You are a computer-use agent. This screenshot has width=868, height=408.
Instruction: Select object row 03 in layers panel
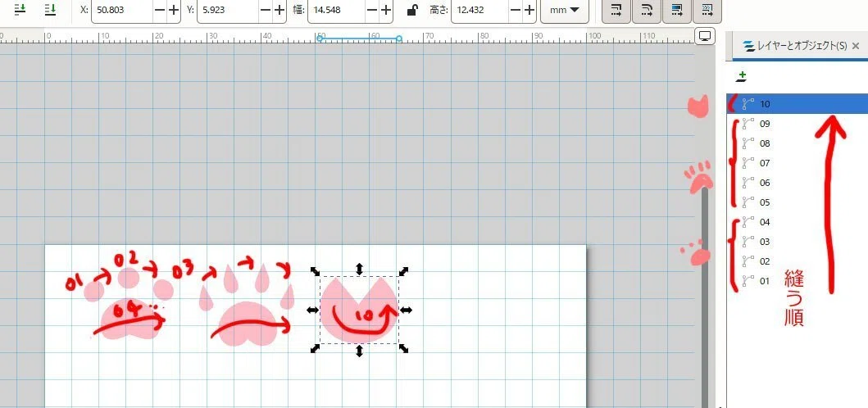(798, 242)
